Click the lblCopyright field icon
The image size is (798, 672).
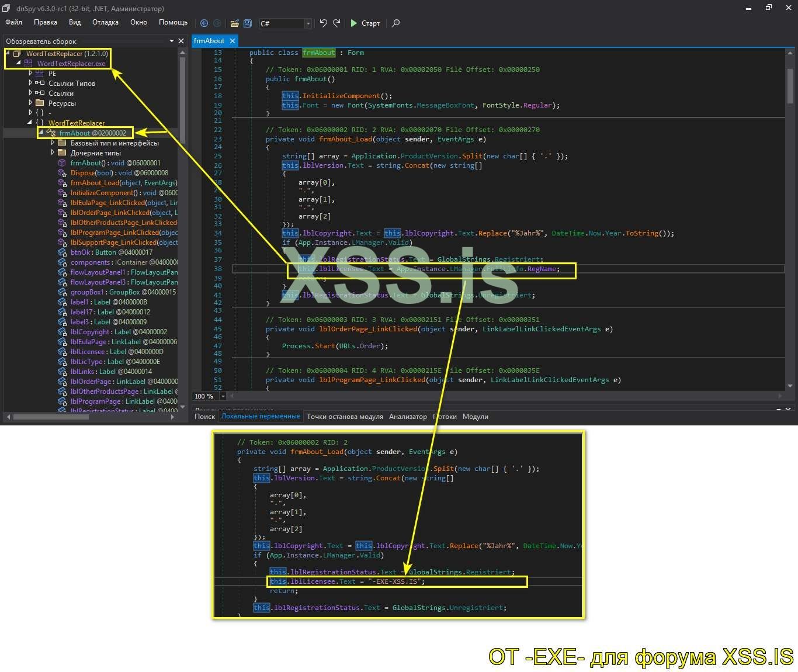click(62, 332)
